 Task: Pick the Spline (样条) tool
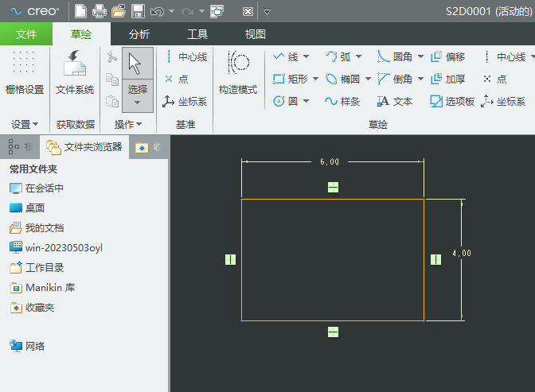pyautogui.click(x=342, y=102)
